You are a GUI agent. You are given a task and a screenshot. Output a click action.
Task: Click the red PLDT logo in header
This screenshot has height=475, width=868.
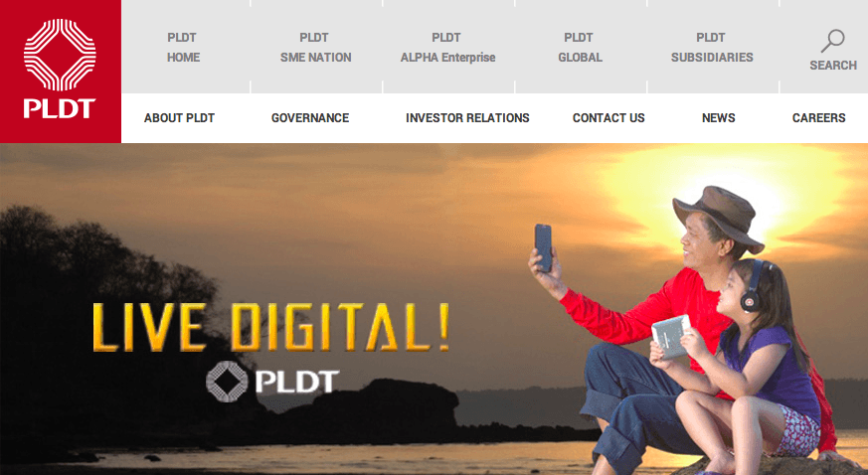coord(61,72)
